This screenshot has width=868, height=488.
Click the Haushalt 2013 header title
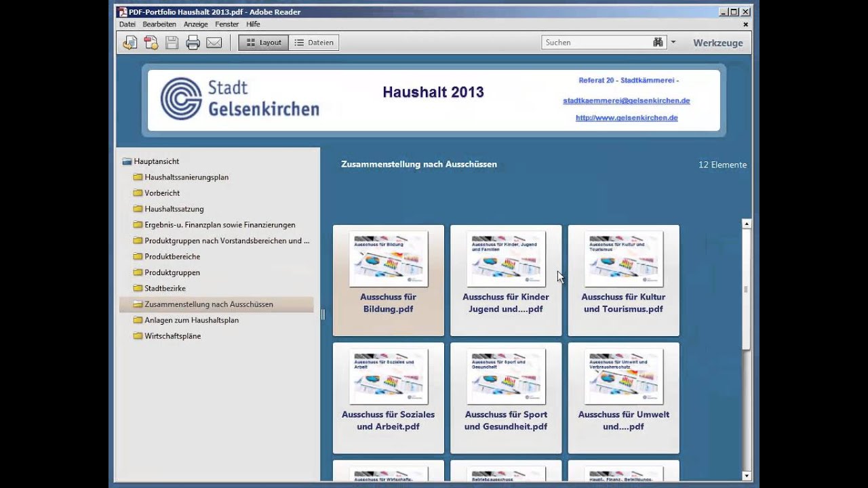pyautogui.click(x=433, y=92)
